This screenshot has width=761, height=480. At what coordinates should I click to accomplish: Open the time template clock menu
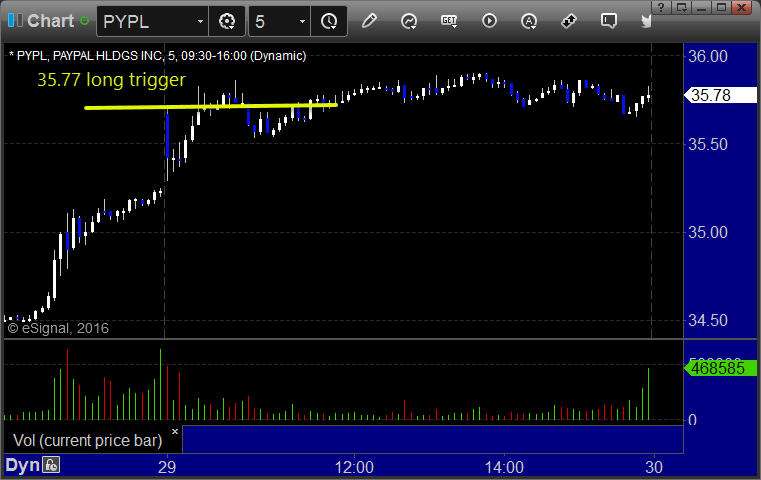coord(329,21)
